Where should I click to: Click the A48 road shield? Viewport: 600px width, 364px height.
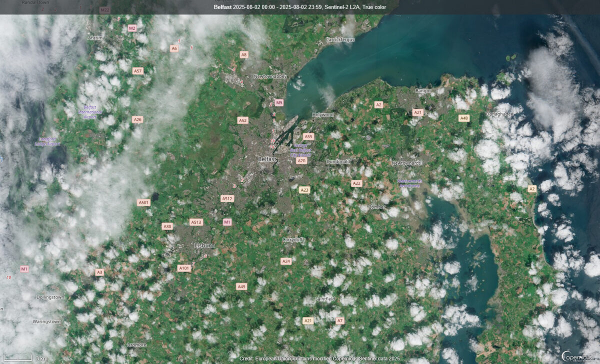(x=464, y=118)
